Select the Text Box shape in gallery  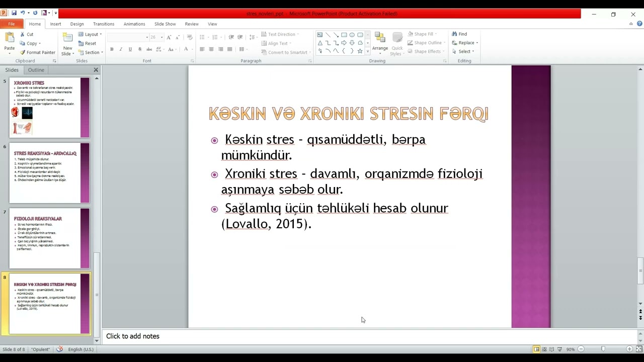tap(319, 35)
